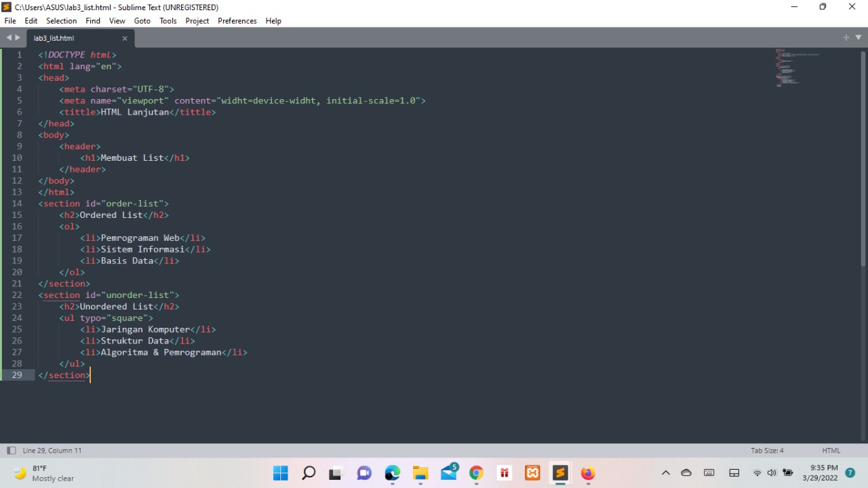Click "Basis Data" list item text

point(127,261)
